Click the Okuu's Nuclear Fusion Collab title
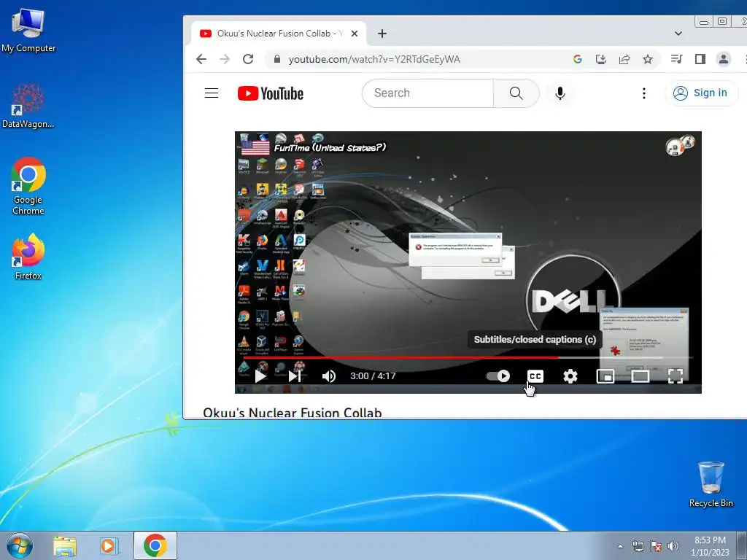 click(x=292, y=413)
